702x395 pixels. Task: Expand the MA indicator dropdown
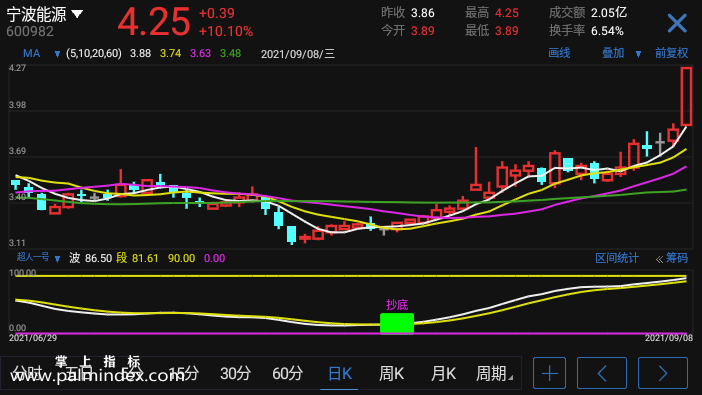point(57,54)
